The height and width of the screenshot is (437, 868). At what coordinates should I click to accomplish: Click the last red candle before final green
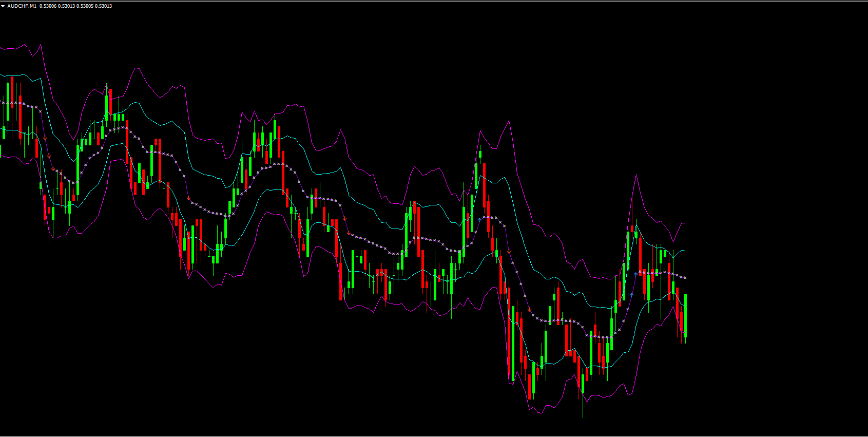pos(681,318)
